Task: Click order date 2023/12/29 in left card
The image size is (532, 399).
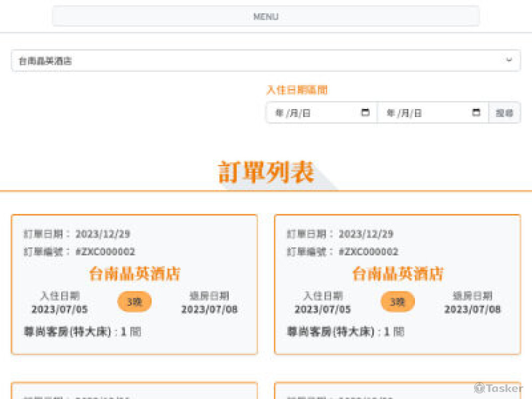Action: 103,234
